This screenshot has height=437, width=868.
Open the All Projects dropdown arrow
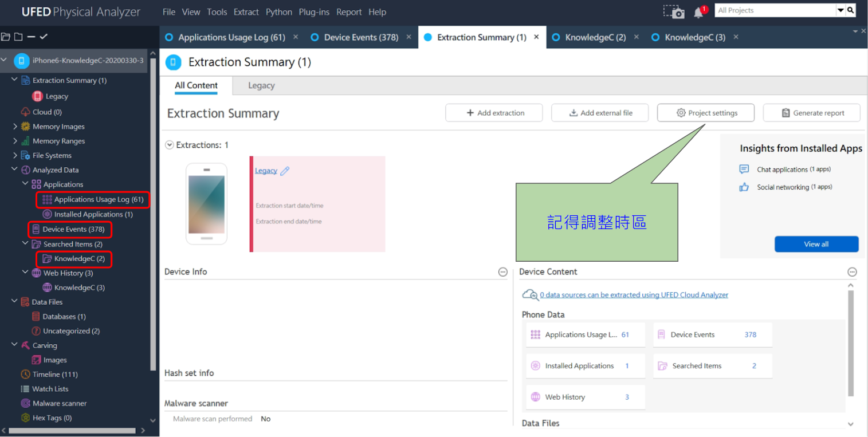coord(840,10)
